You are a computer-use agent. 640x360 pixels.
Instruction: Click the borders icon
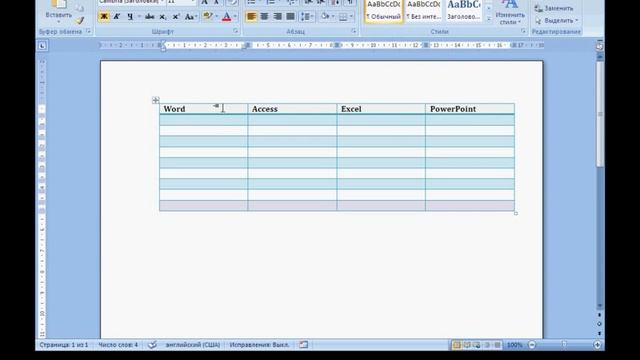point(343,17)
